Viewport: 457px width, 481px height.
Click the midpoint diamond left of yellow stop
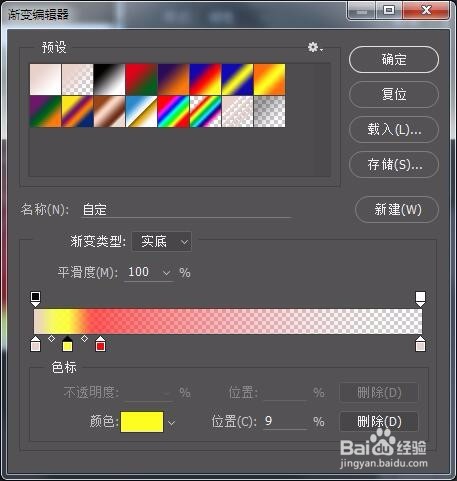click(x=51, y=338)
